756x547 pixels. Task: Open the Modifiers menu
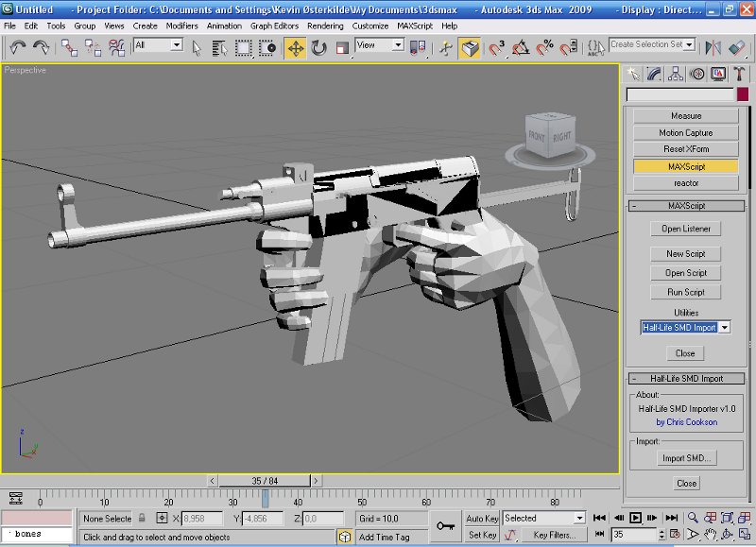click(181, 26)
